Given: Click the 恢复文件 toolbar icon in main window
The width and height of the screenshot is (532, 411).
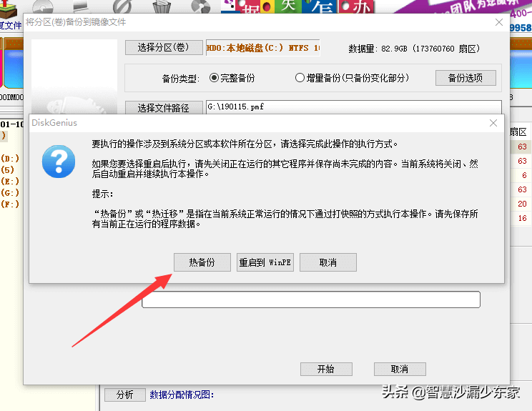Looking at the screenshot, I should 9,15.
